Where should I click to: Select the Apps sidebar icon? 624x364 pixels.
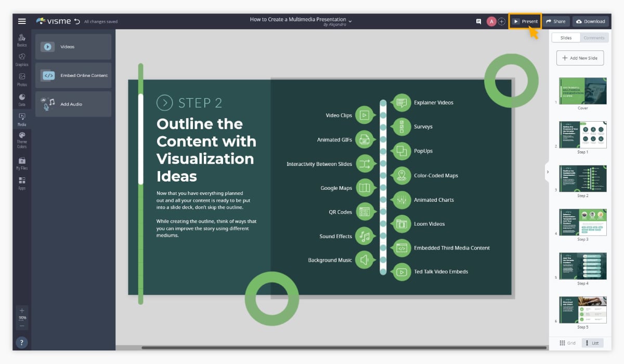coord(22,181)
